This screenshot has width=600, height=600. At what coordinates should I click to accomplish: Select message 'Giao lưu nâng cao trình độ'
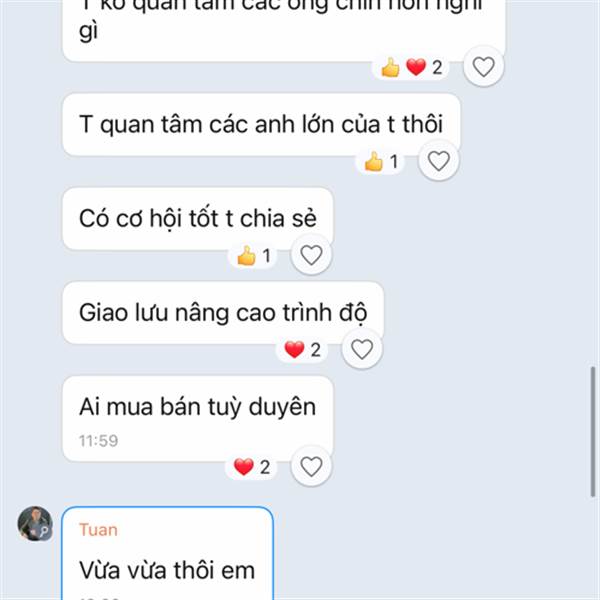pos(223,313)
